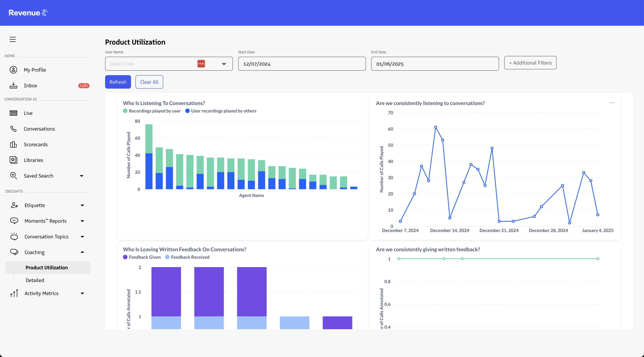Screen dimensions: 644x357
Task: Click the Start Date input field
Action: coord(302,64)
